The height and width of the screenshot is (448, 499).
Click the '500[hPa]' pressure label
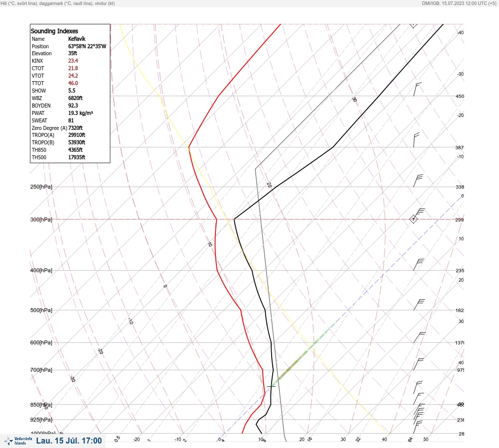(x=41, y=310)
